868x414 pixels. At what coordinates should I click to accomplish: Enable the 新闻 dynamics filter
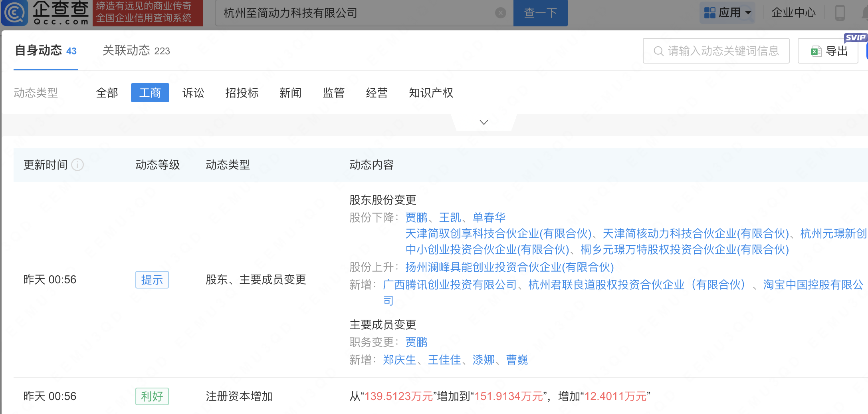pyautogui.click(x=291, y=93)
